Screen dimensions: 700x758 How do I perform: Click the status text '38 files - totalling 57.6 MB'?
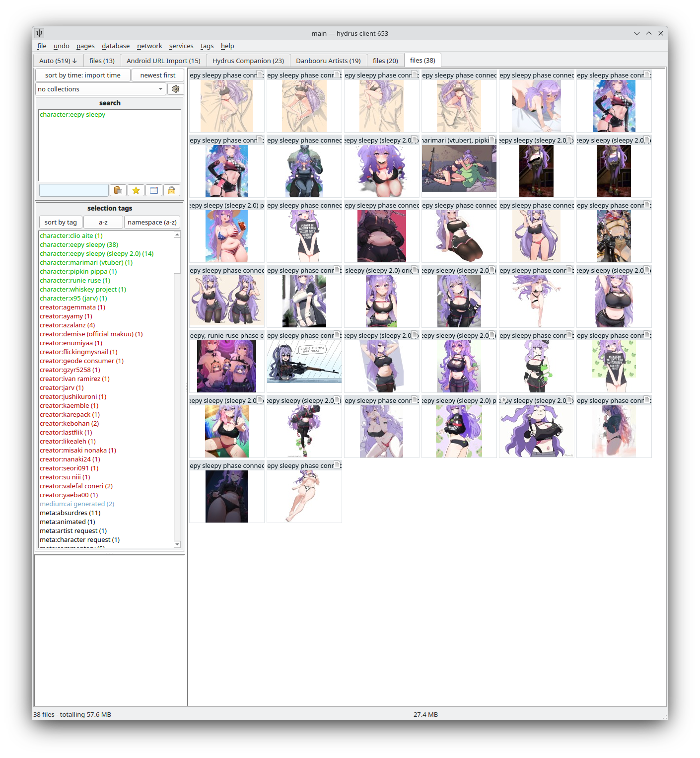pos(72,714)
